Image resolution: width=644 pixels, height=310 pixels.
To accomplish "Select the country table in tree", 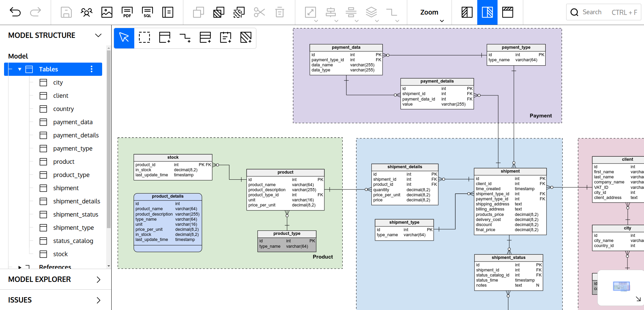I will coord(63,109).
